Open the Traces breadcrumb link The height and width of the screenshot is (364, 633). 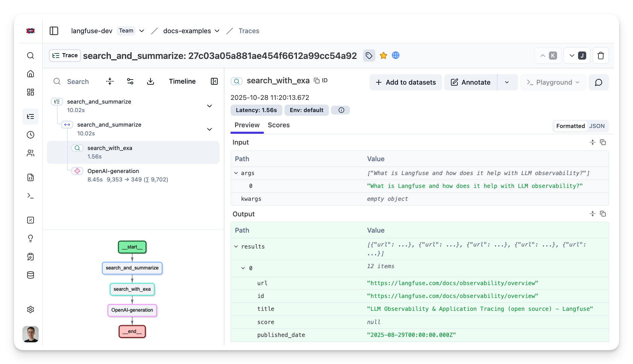coord(249,30)
